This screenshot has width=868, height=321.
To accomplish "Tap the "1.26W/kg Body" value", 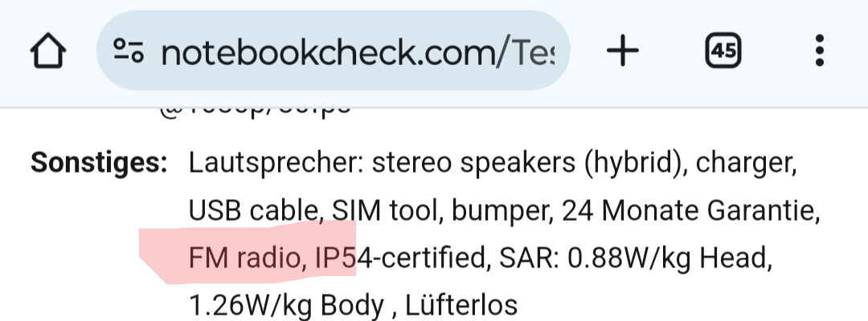I will [x=285, y=306].
